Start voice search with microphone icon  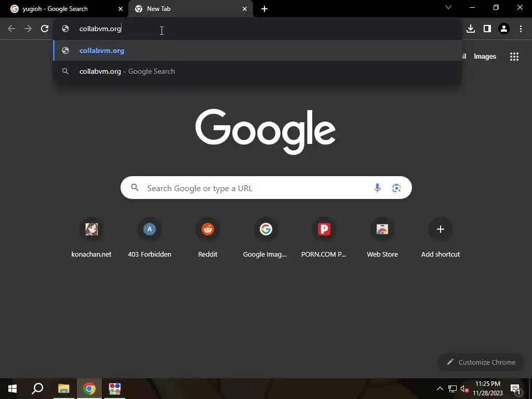(377, 188)
